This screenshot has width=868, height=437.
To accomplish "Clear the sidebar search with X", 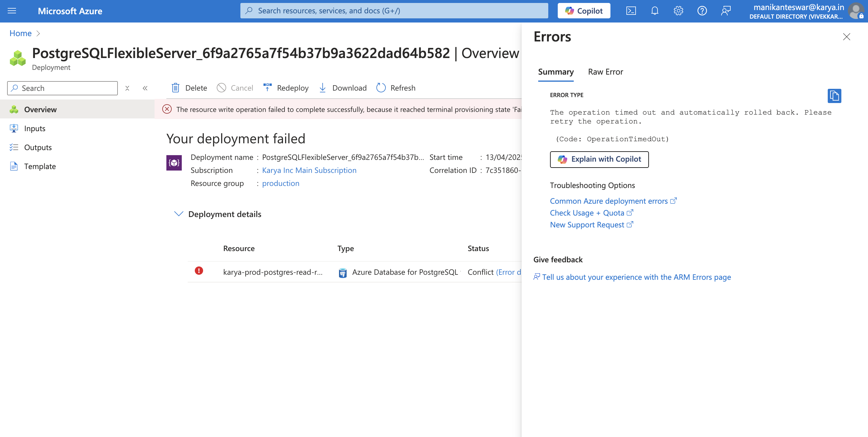I will coord(127,88).
